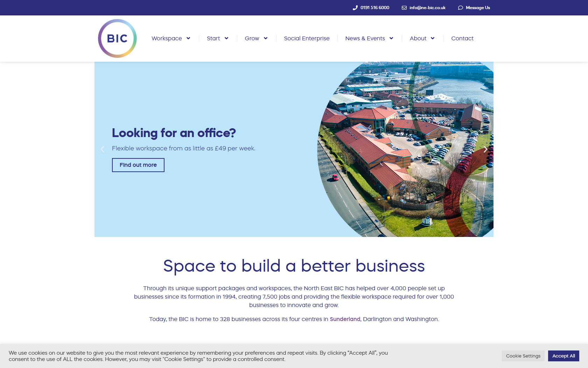Click the envelope email icon
Screen dimensions: 588x368
click(x=404, y=8)
